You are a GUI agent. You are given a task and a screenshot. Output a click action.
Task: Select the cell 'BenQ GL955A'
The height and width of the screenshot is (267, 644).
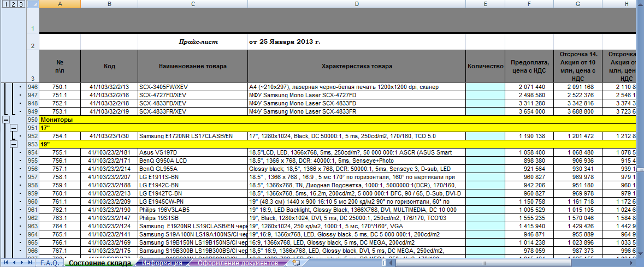point(193,169)
